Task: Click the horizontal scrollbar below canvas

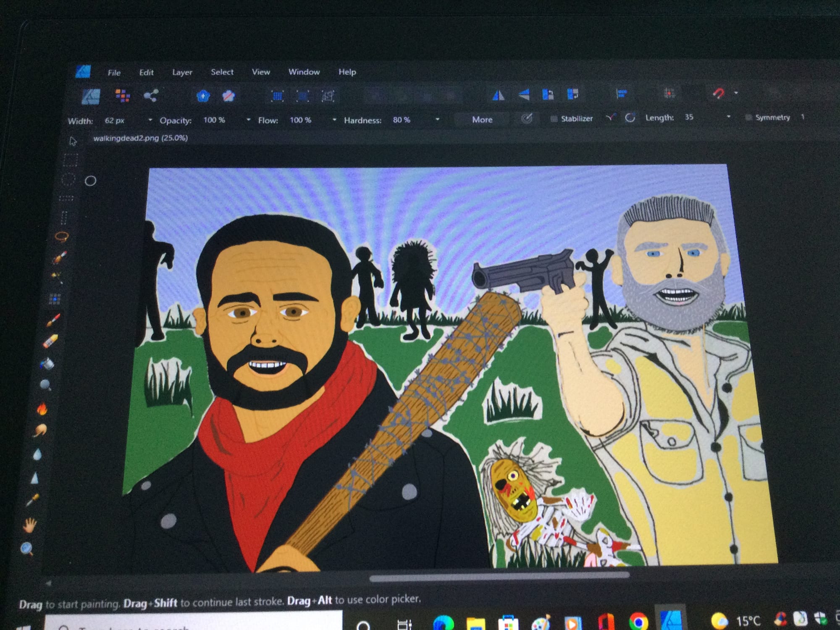Action: tap(499, 577)
